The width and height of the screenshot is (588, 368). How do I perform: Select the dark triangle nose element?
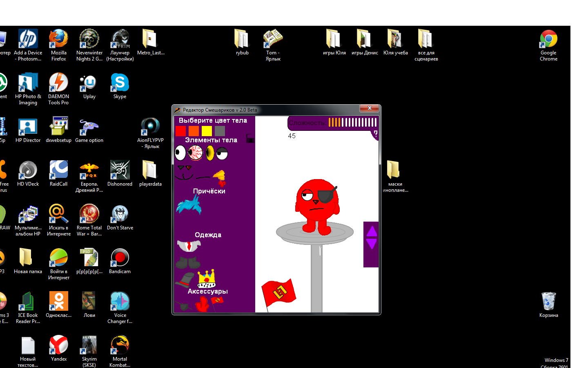coord(181,167)
